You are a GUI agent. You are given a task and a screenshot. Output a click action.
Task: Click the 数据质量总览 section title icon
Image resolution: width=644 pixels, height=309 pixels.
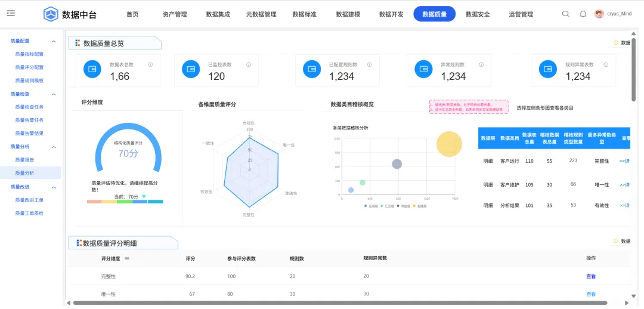pos(78,43)
